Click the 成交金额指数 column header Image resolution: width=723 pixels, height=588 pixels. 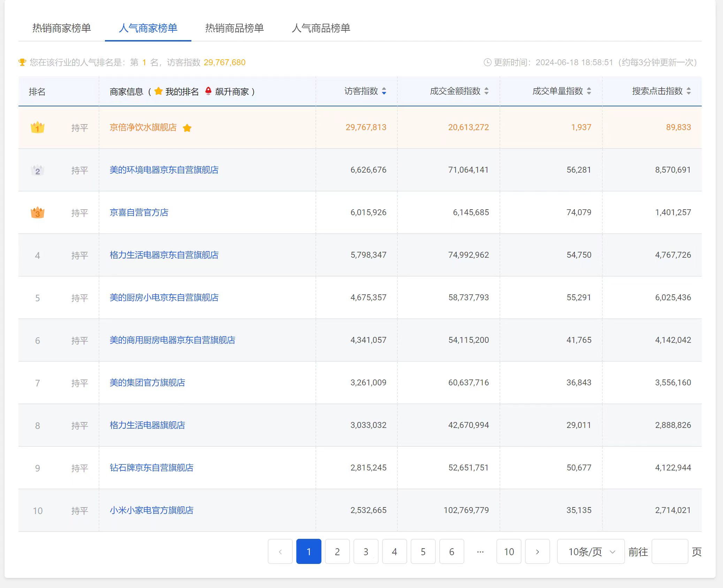coord(455,91)
